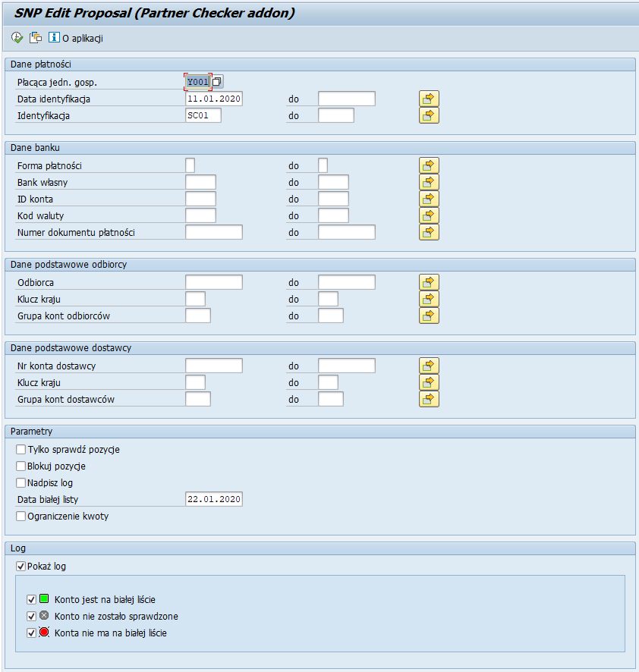639x672 pixels.
Task: Tick the 'Blokuj pozycje' checkbox
Action: (x=21, y=466)
